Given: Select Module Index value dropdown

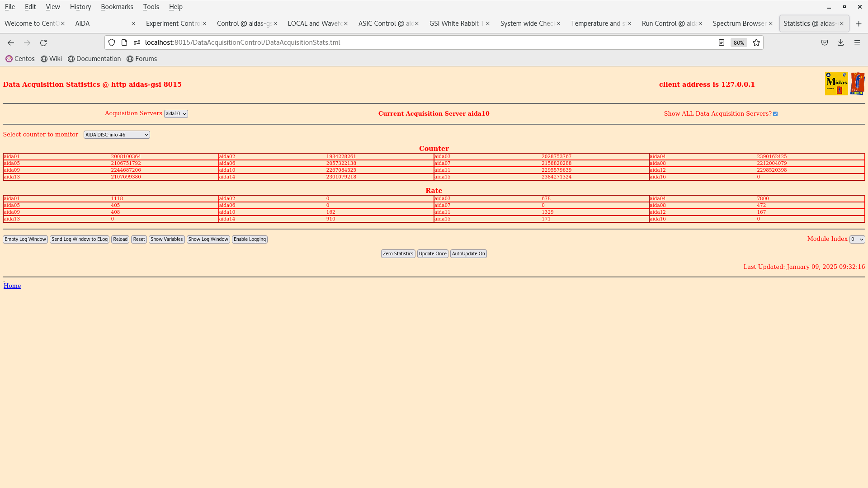Looking at the screenshot, I should click(857, 239).
